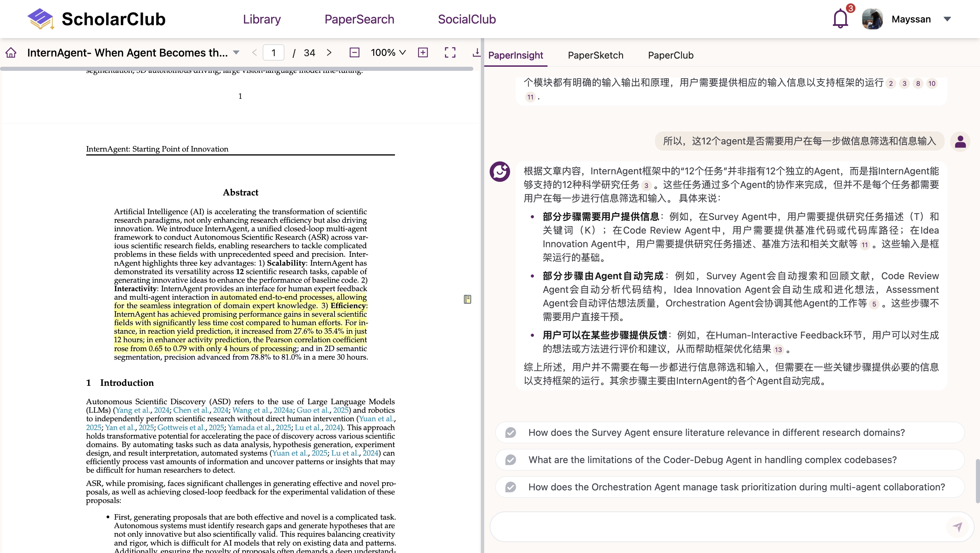Open the notifications bell
980x553 pixels.
point(840,19)
